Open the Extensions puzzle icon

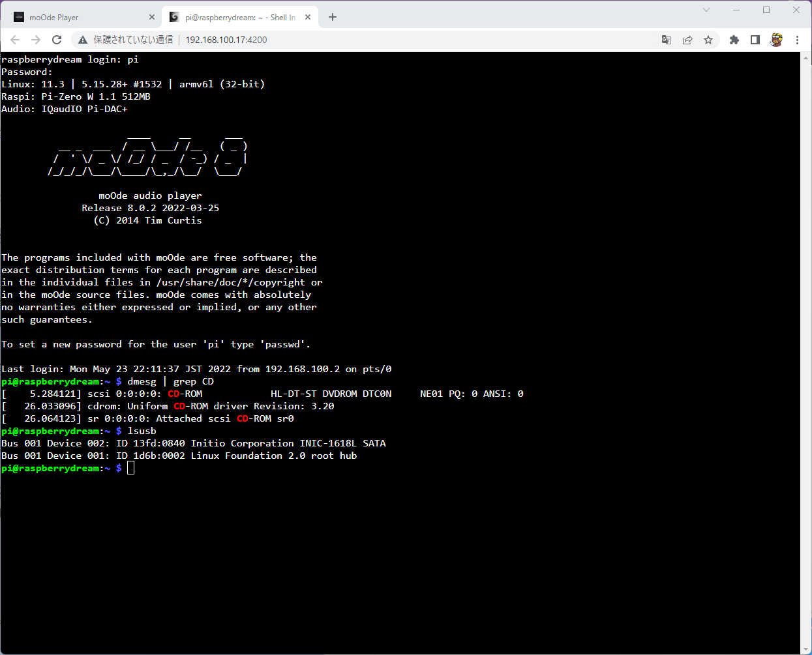[x=734, y=40]
